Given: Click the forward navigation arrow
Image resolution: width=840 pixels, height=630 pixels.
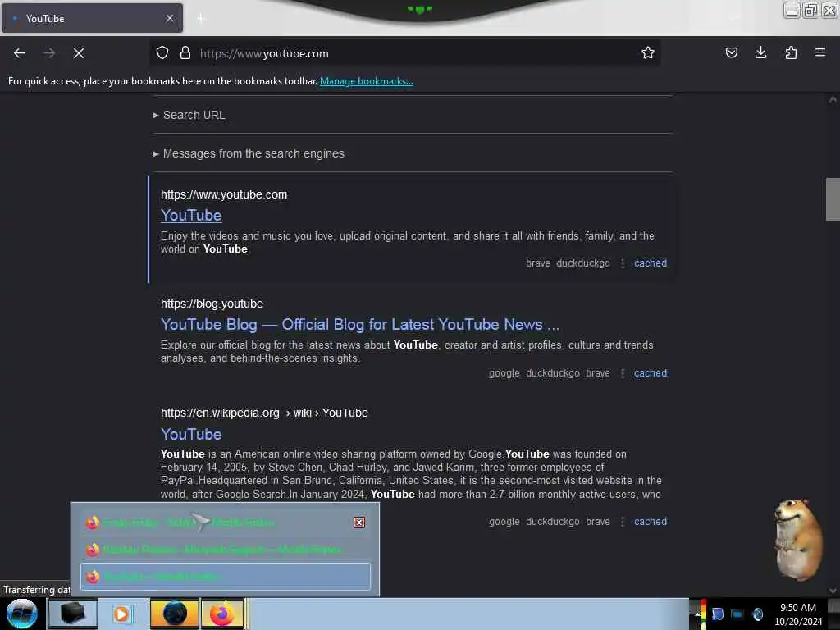Looking at the screenshot, I should pyautogui.click(x=49, y=53).
